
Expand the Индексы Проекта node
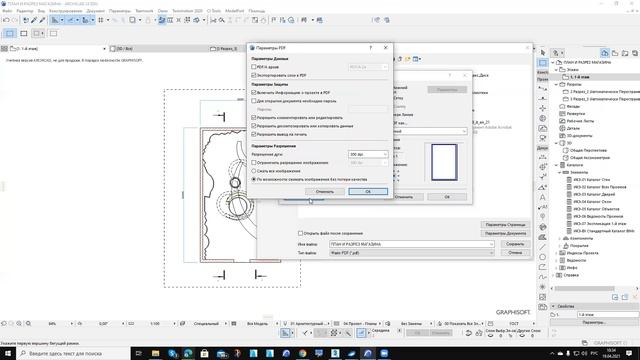pyautogui.click(x=556, y=253)
